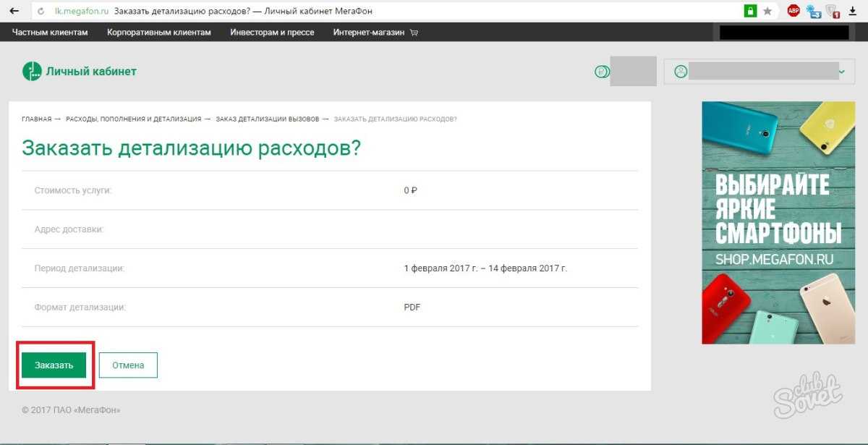Go to РАСХОДЫ, ПОПОЛНЕНИЯ И ДЕТАЛИЗАЦИЯ breadcrumb
Screen dimensions: 868x445
(x=133, y=119)
